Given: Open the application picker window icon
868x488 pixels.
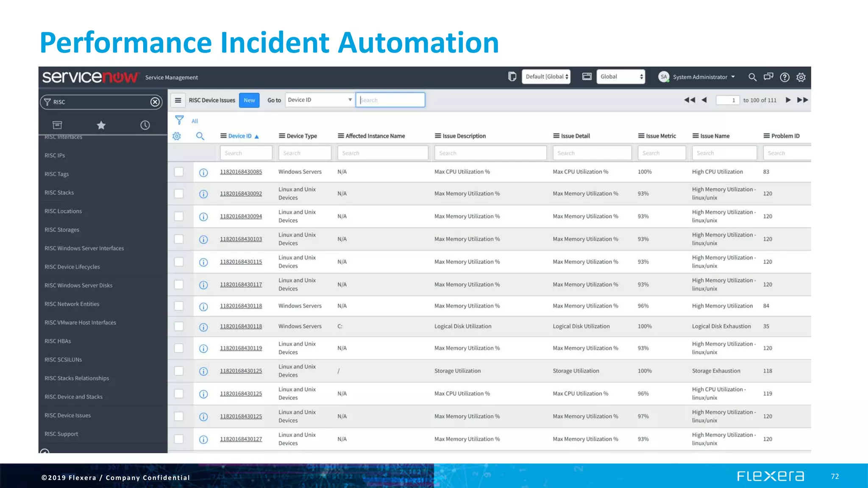Looking at the screenshot, I should pyautogui.click(x=587, y=77).
